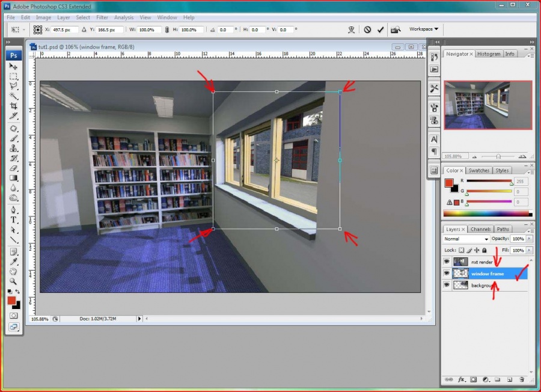Cancel the transform using the circle-slash icon
Viewport: 541px width, 392px height.
367,29
